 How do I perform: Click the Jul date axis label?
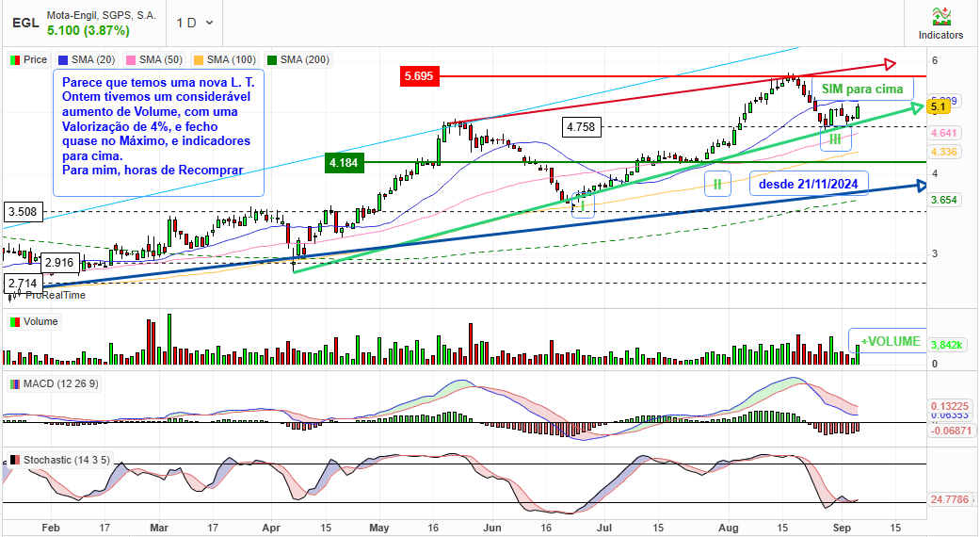(x=604, y=528)
